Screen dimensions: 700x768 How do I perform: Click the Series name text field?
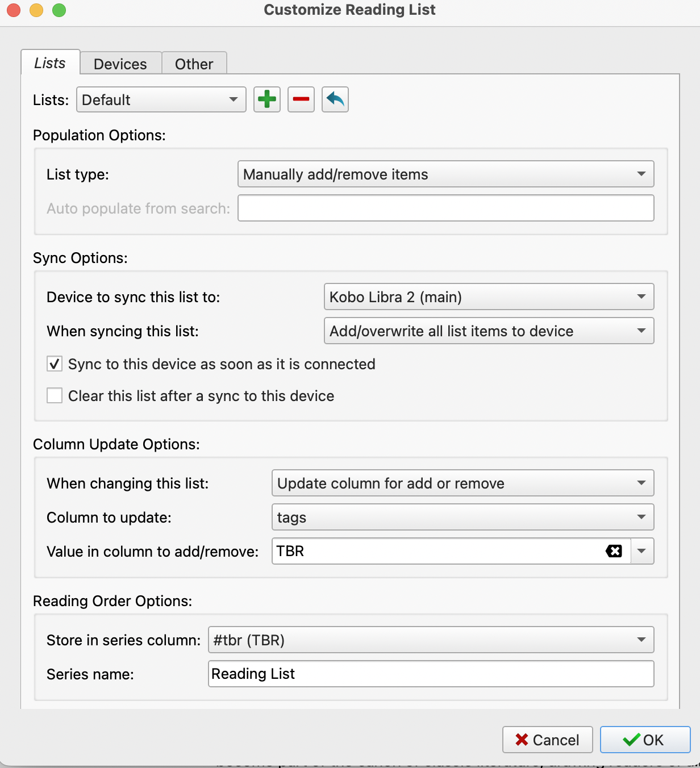pos(431,674)
